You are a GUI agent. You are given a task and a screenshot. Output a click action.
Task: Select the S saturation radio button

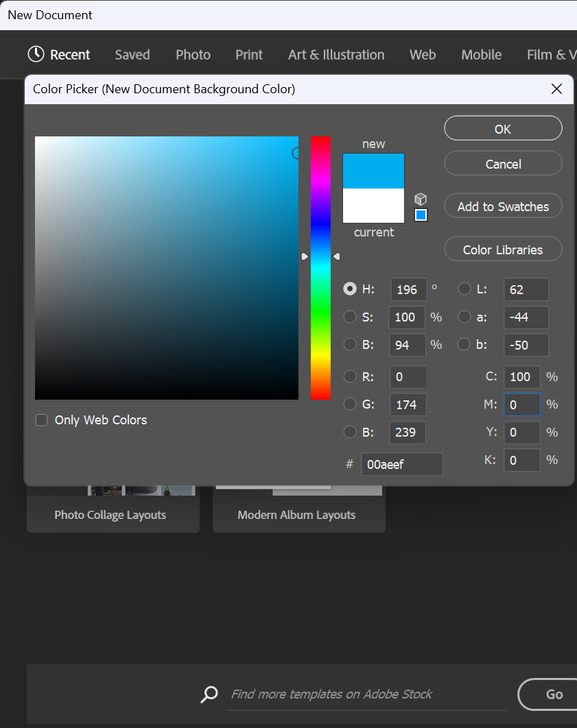coord(350,317)
